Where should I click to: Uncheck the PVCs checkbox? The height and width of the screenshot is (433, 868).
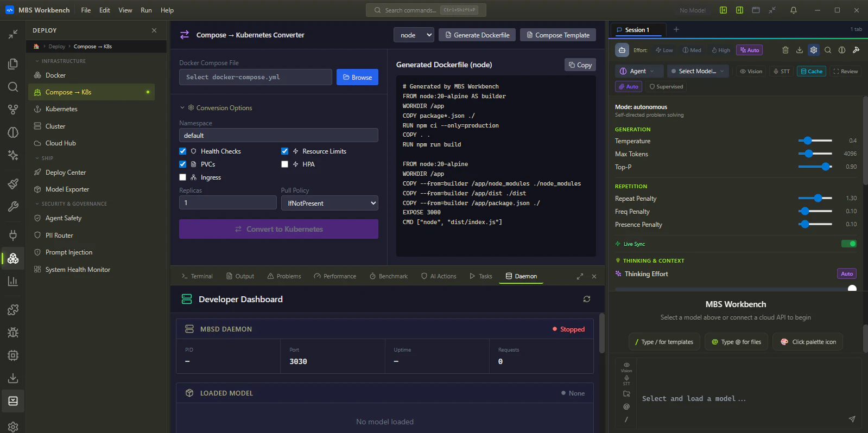182,164
